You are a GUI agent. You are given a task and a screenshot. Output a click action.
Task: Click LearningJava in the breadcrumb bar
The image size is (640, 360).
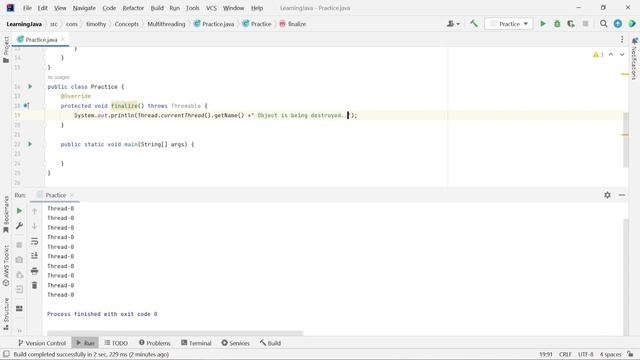(24, 24)
